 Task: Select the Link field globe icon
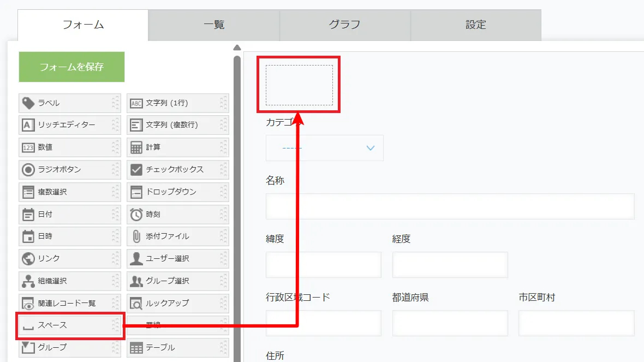click(x=28, y=259)
